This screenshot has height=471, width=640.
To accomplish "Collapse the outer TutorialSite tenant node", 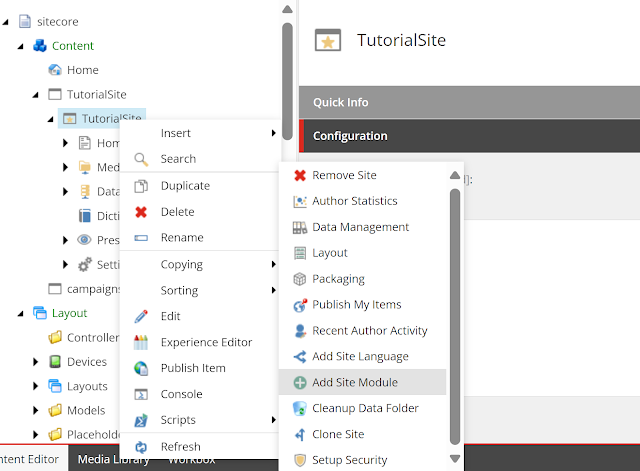I will (36, 95).
